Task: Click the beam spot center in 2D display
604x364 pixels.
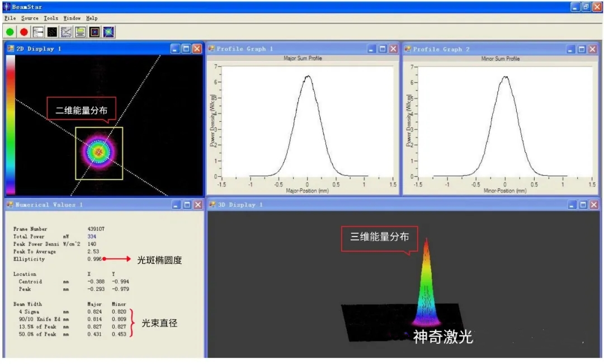Action: (99, 152)
